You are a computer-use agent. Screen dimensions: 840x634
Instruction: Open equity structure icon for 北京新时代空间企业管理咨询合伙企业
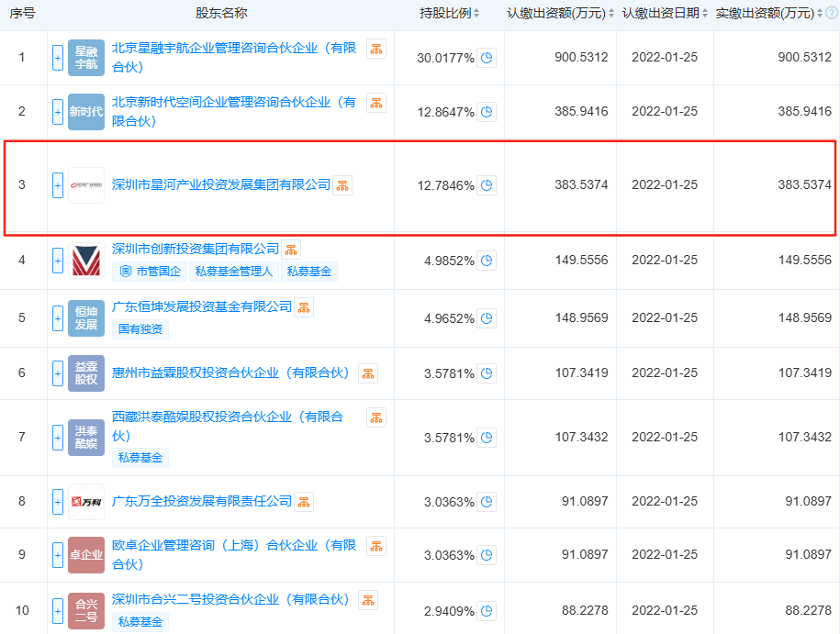(x=376, y=103)
